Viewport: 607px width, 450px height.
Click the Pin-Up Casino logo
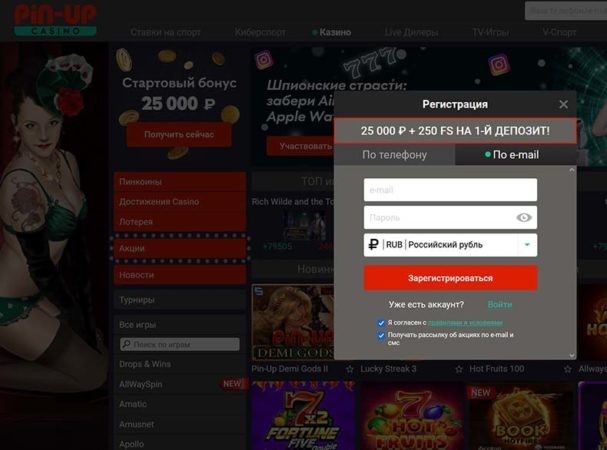(55, 19)
